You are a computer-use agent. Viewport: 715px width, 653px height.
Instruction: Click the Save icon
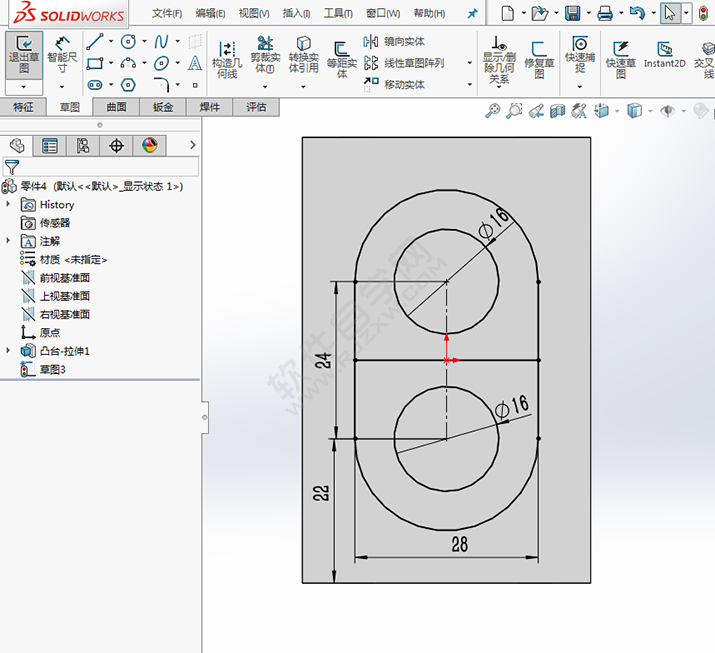pos(573,13)
